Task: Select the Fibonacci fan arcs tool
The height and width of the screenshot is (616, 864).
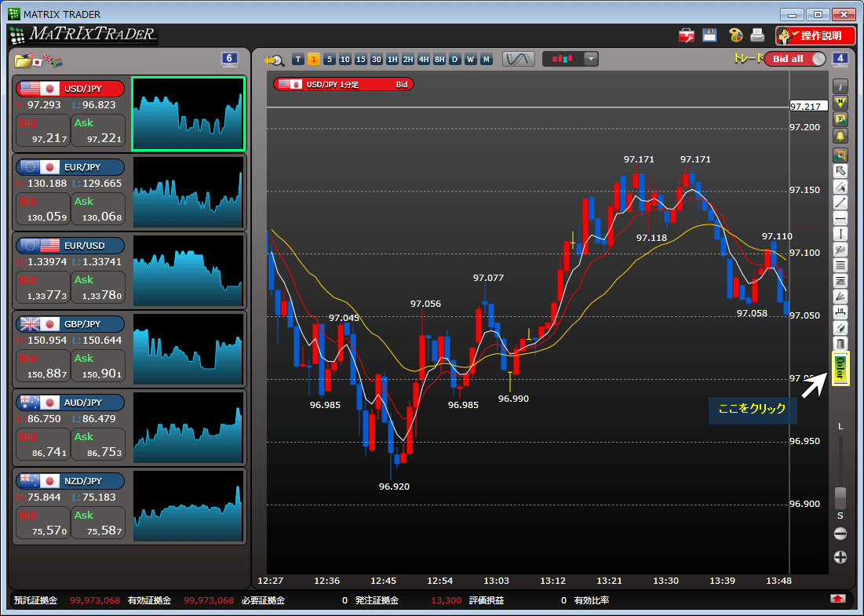Action: [840, 250]
